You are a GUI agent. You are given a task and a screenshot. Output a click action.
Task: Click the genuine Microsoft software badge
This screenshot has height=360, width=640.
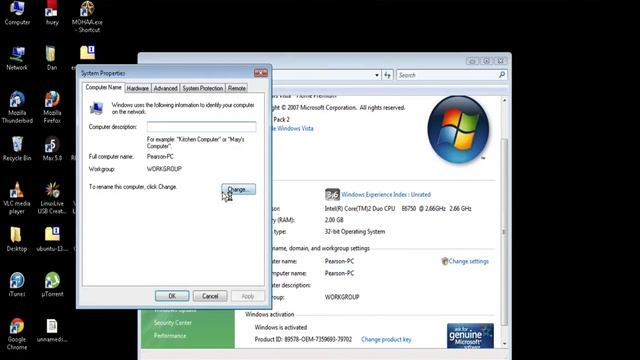470,336
